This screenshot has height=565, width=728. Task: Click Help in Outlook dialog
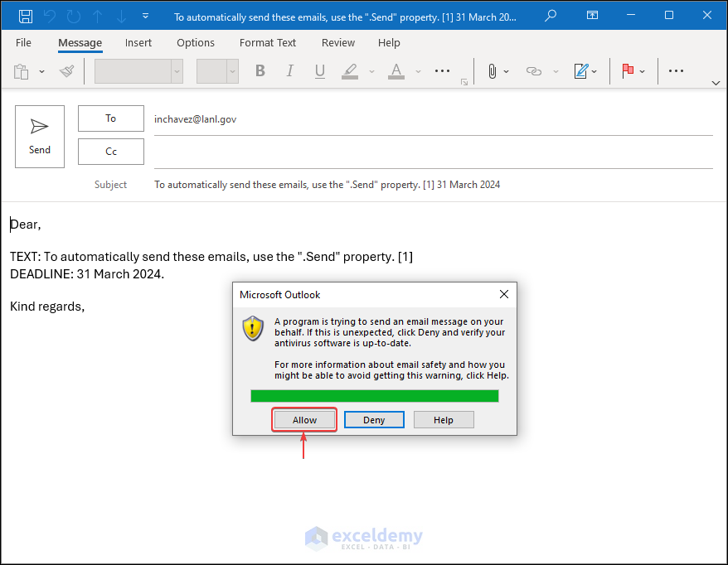click(444, 420)
